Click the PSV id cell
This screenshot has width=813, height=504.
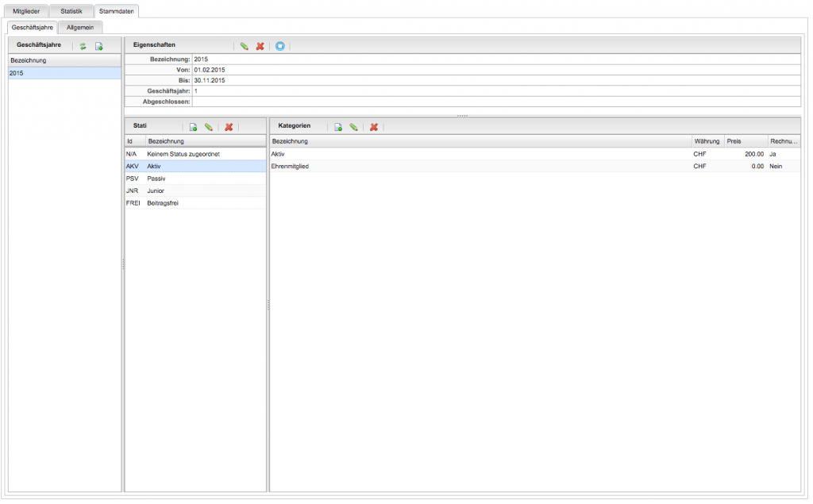pos(135,179)
